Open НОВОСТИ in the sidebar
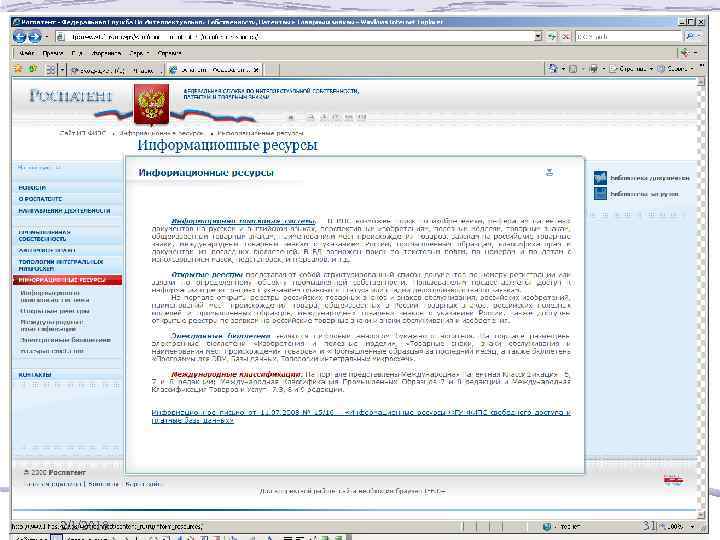The width and height of the screenshot is (720, 540). pyautogui.click(x=32, y=188)
